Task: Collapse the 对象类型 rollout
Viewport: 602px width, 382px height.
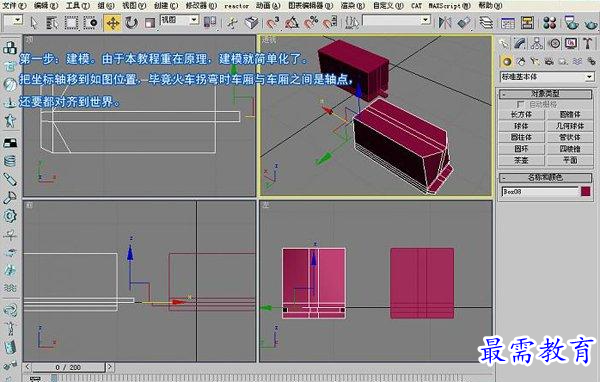Action: (545, 94)
